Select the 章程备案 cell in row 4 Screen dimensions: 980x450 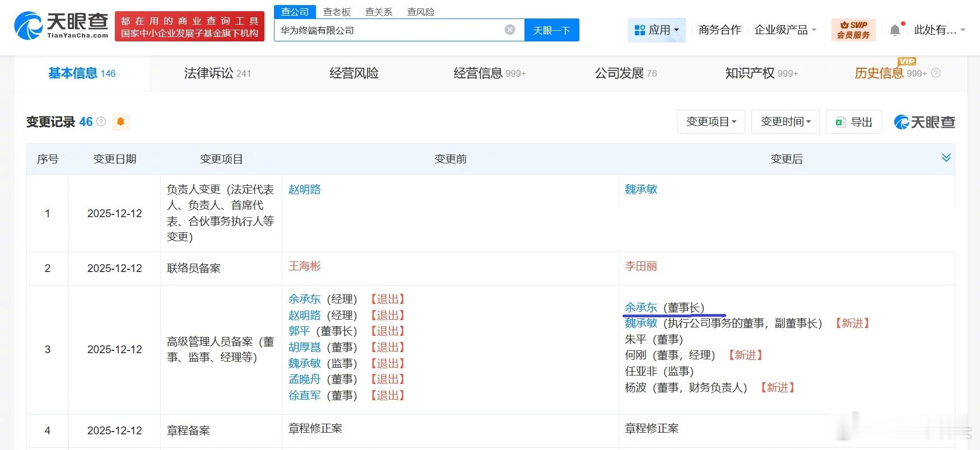point(188,430)
